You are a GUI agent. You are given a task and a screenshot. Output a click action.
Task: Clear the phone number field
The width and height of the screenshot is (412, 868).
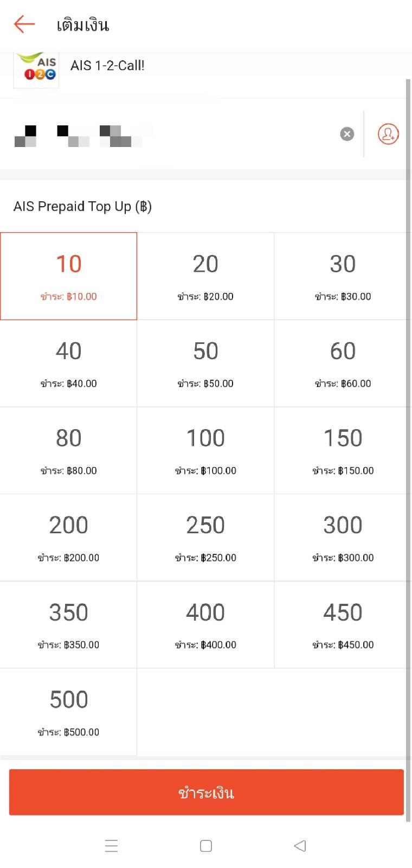[347, 134]
